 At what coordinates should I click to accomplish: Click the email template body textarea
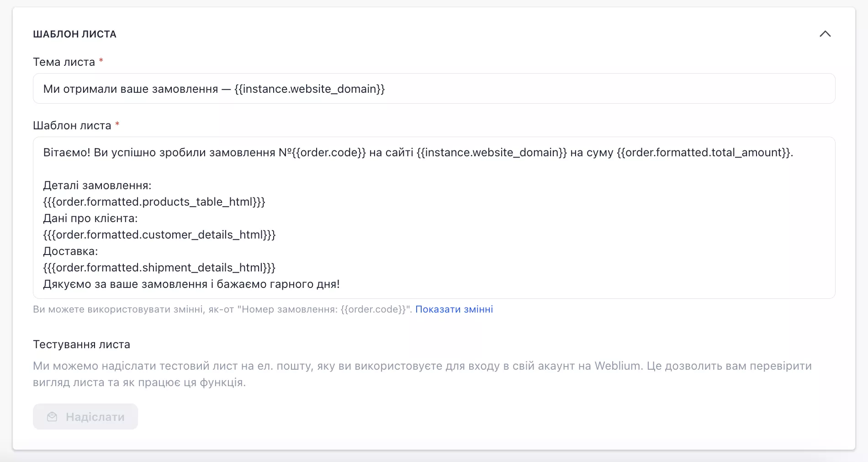point(434,218)
